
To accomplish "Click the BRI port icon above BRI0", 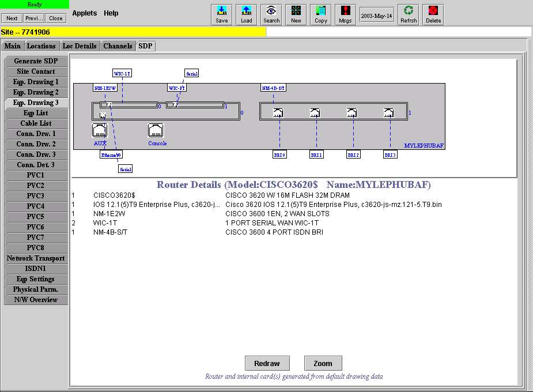I will point(278,112).
